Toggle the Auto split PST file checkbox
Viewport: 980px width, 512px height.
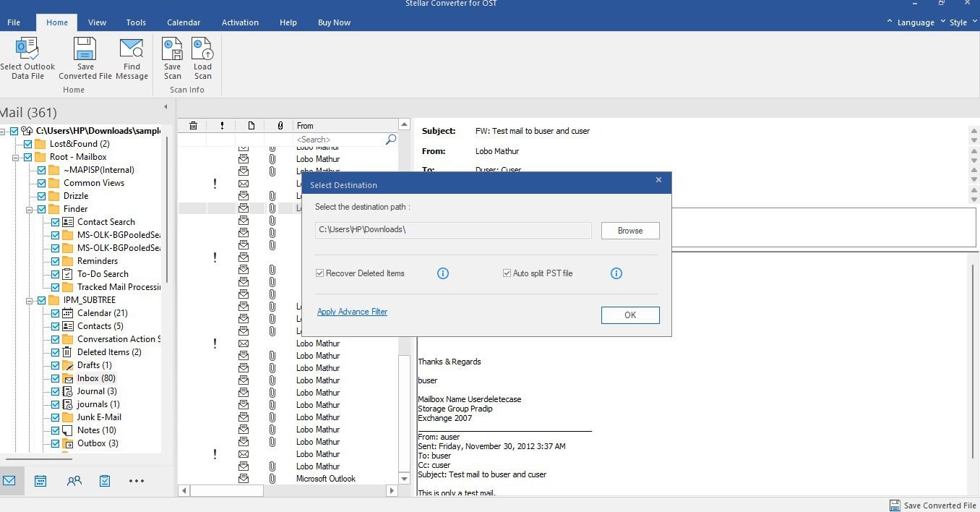click(x=507, y=273)
